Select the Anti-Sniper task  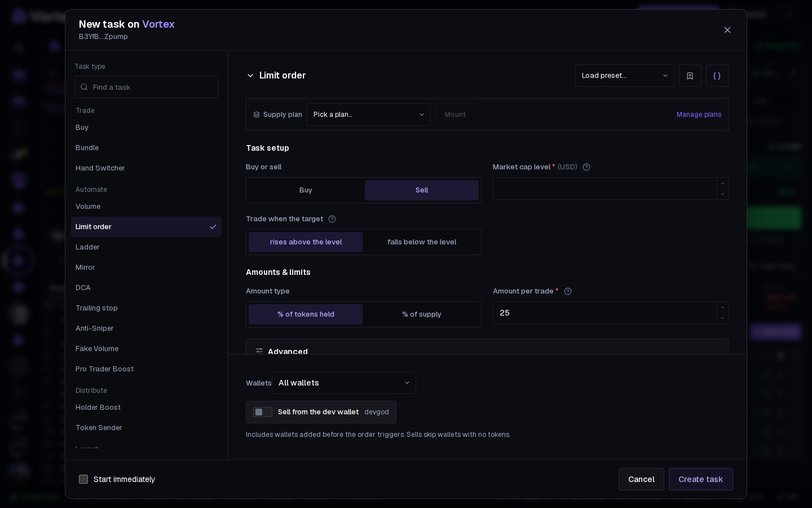[146, 329]
